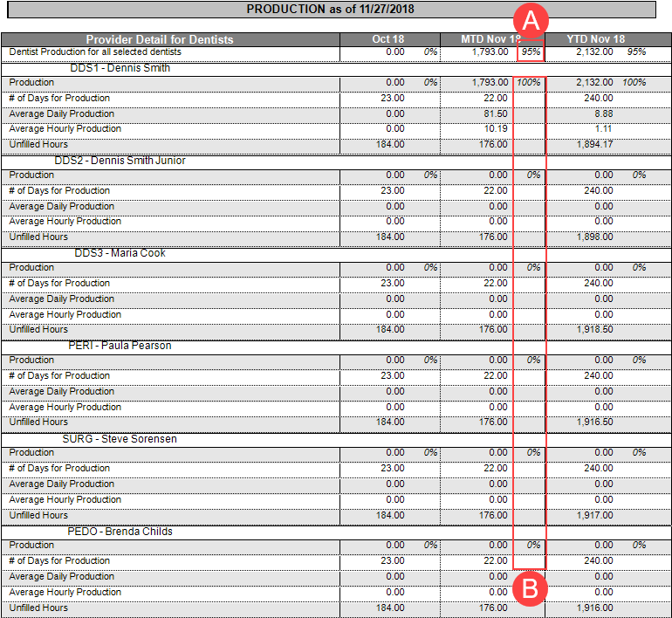Select the "PRODUCTION as of 11/27/2018" title bar
672x618 pixels.
330,10
